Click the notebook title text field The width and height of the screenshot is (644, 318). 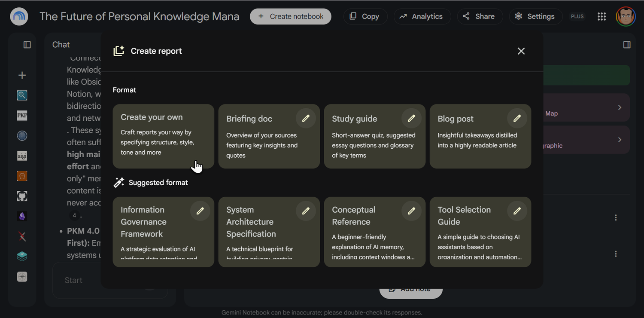(140, 16)
